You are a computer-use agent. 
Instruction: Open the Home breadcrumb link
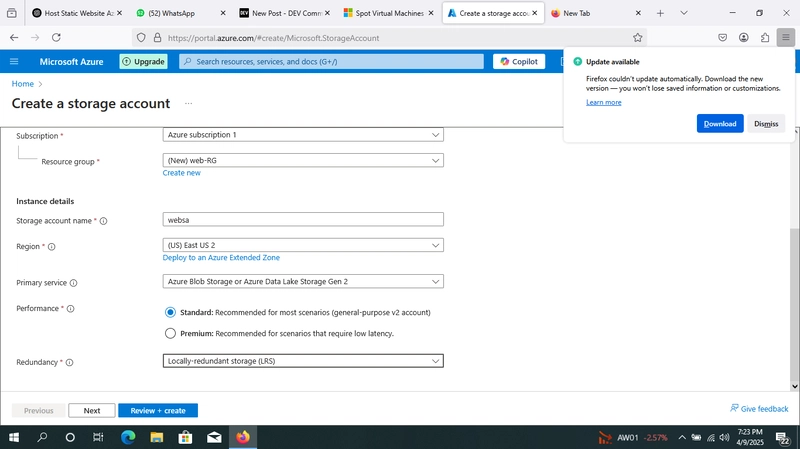tap(22, 84)
